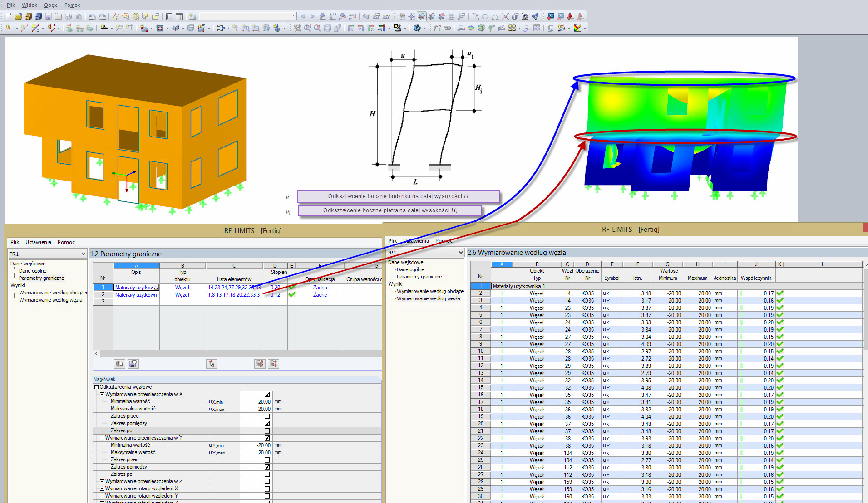The width and height of the screenshot is (868, 503).
Task: Toggle 'Zakres pomiędzy' checkbox under displacement Y
Action: (x=267, y=467)
